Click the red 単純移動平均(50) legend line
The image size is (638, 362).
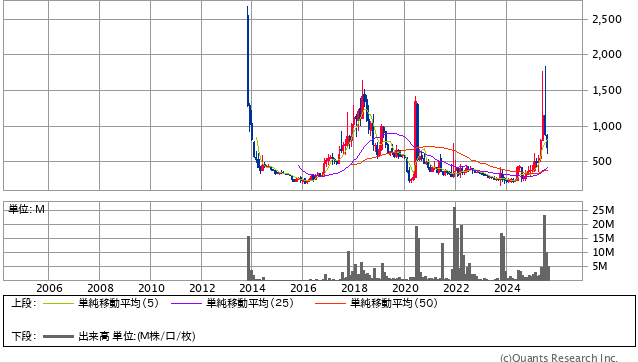[330, 303]
